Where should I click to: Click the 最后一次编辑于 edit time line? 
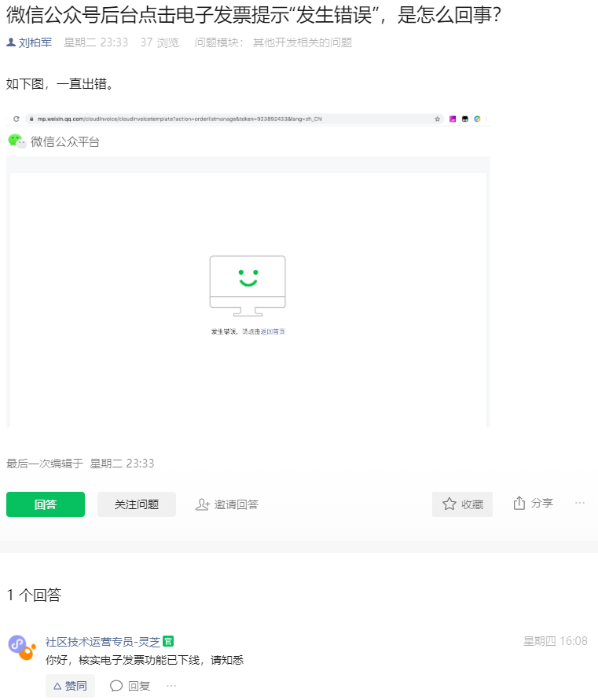click(x=80, y=464)
